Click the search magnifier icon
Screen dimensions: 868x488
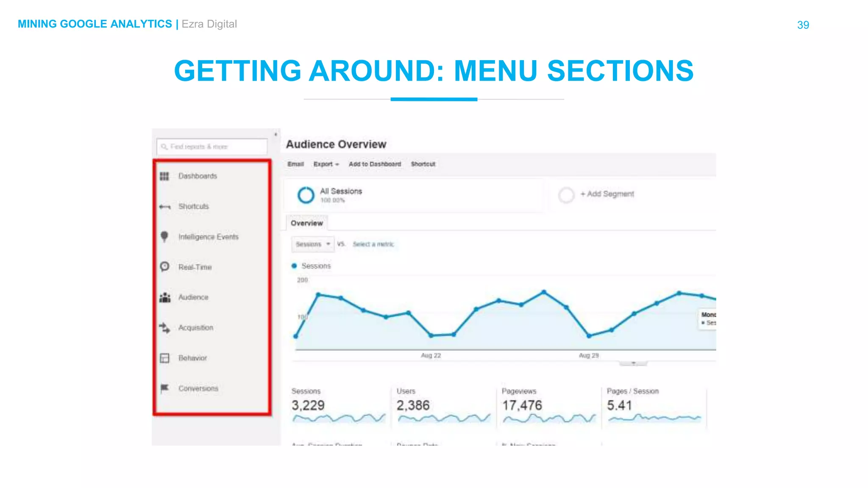164,147
